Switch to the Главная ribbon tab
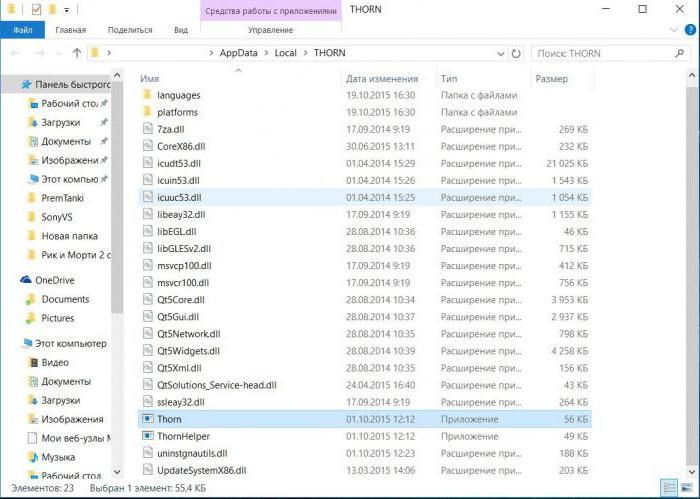This screenshot has width=700, height=499. point(70,30)
